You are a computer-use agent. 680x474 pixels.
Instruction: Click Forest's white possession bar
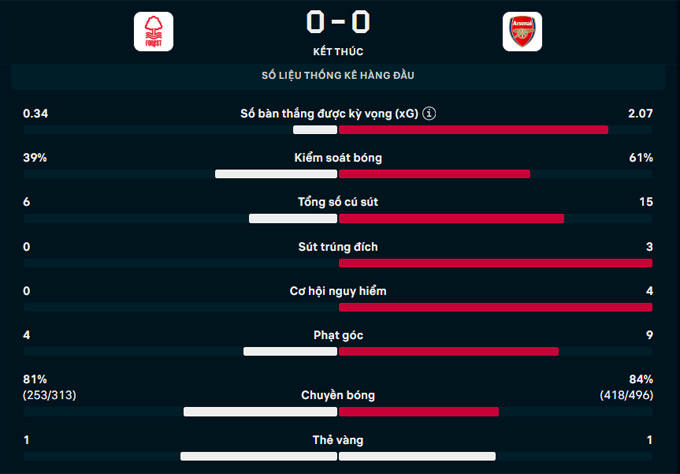[276, 174]
